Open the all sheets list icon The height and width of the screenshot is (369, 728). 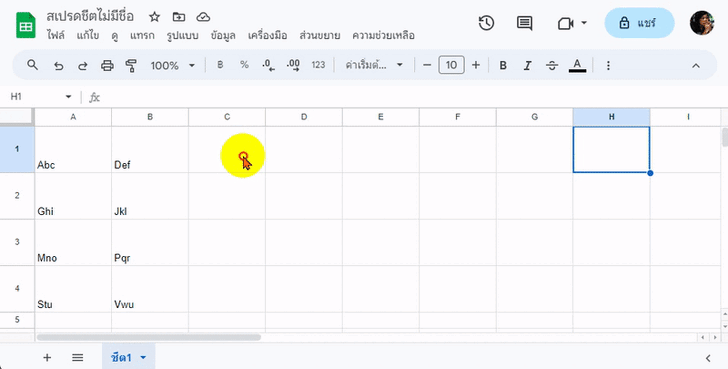tap(78, 357)
